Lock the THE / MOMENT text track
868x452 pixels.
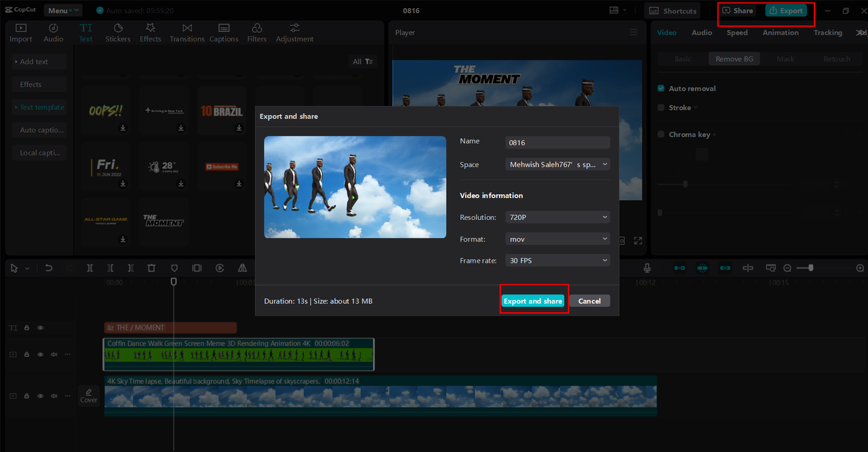pos(27,328)
